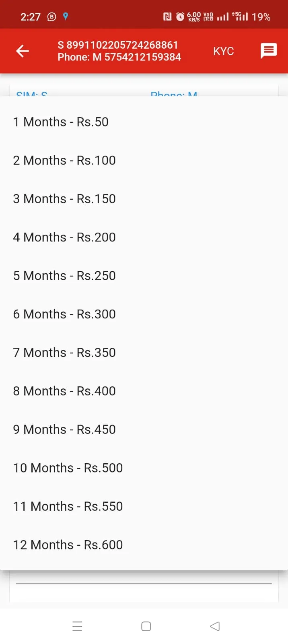This screenshot has width=288, height=644.
Task: Select 1 Months - Rs.50 option
Action: (x=144, y=122)
